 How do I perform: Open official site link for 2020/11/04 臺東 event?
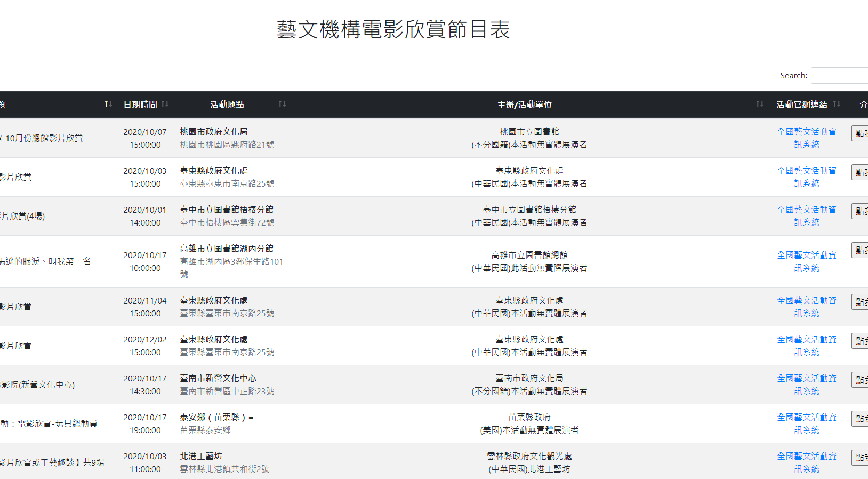pos(806,307)
